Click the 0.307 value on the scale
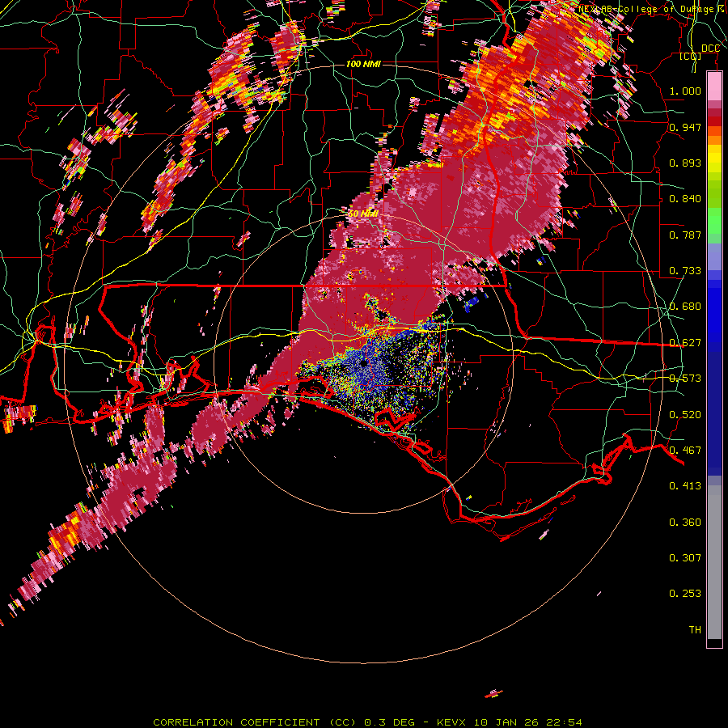The height and width of the screenshot is (728, 728). pyautogui.click(x=685, y=558)
